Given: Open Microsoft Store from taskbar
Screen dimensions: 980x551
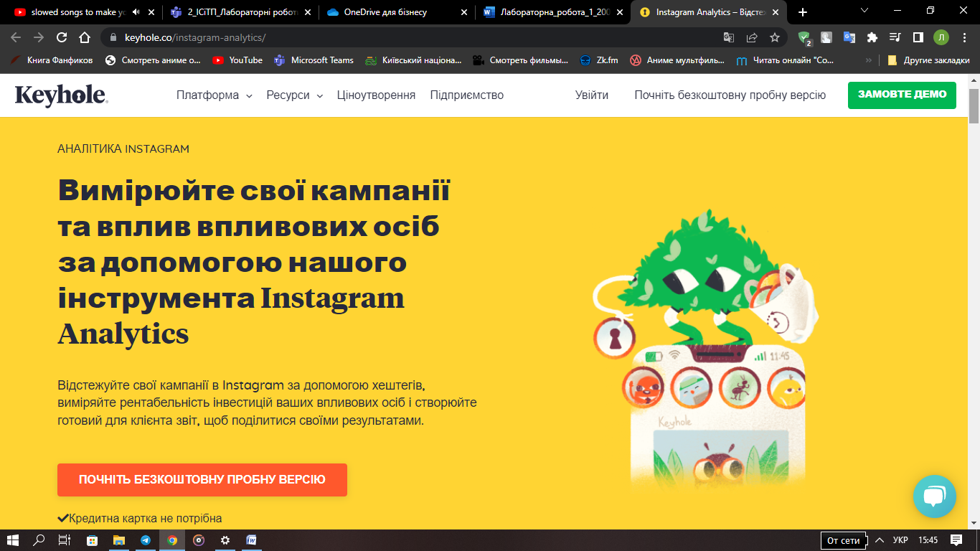Looking at the screenshot, I should point(93,540).
